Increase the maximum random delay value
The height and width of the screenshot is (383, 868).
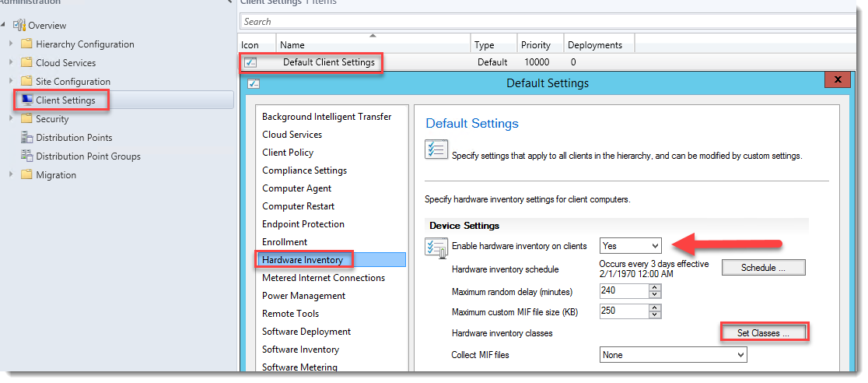coord(655,287)
